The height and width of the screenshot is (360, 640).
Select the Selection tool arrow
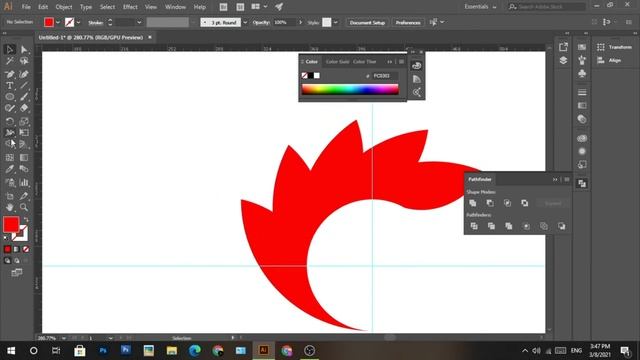(10, 49)
